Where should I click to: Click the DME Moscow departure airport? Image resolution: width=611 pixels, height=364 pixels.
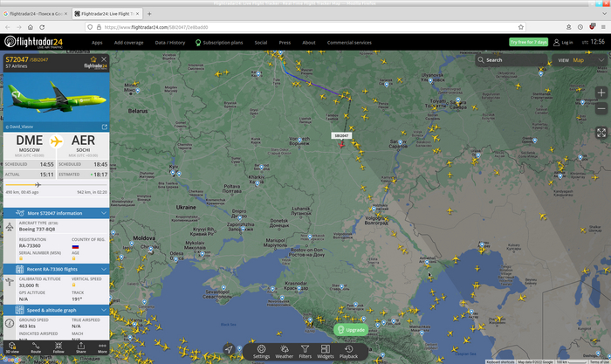pyautogui.click(x=29, y=144)
